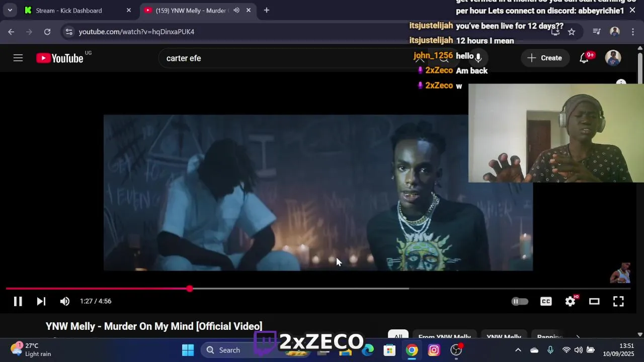Open a new browser tab

[267, 10]
